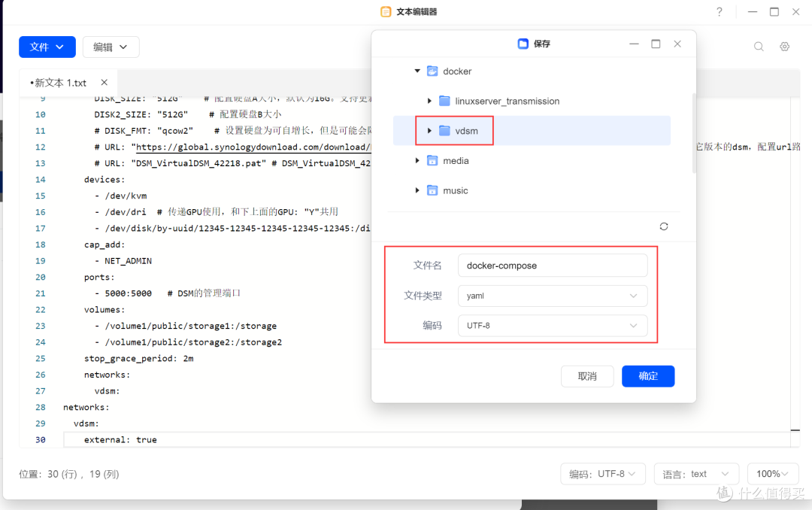The height and width of the screenshot is (510, 812).
Task: Select the media folder icon
Action: point(432,161)
